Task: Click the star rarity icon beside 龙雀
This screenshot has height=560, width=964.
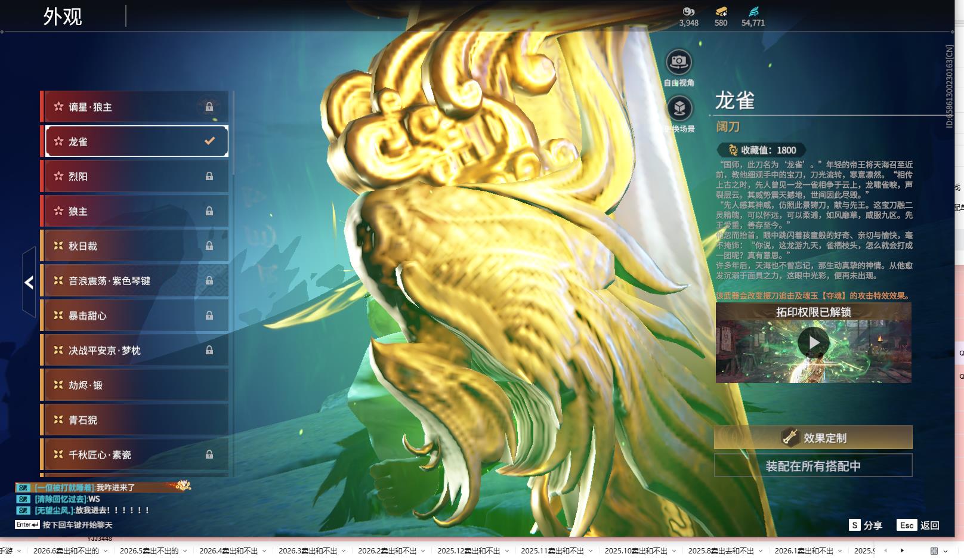Action: pos(58,141)
